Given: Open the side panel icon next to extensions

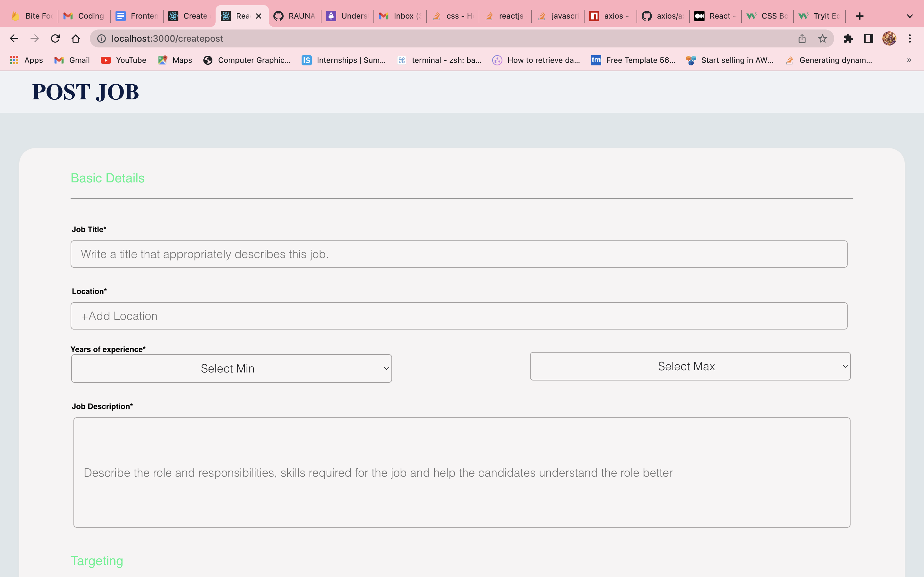Looking at the screenshot, I should tap(868, 38).
